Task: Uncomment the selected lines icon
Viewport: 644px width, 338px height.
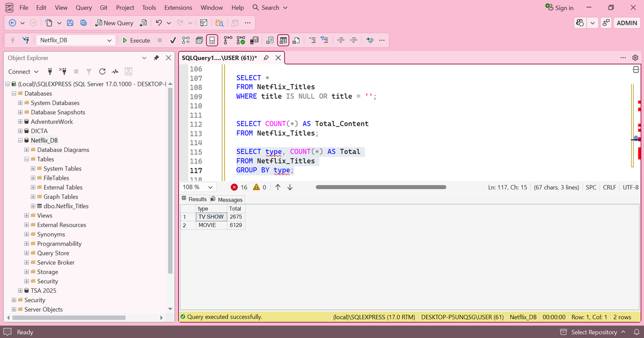Action: point(324,40)
